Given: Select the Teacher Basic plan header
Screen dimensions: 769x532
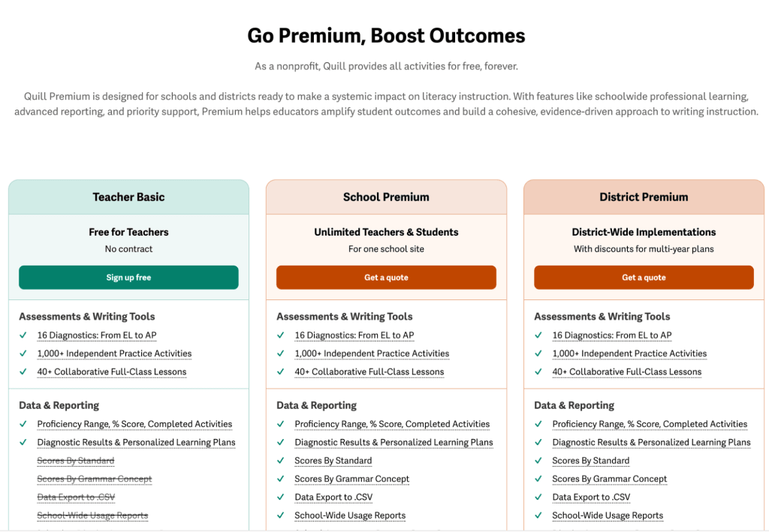Looking at the screenshot, I should coord(128,197).
